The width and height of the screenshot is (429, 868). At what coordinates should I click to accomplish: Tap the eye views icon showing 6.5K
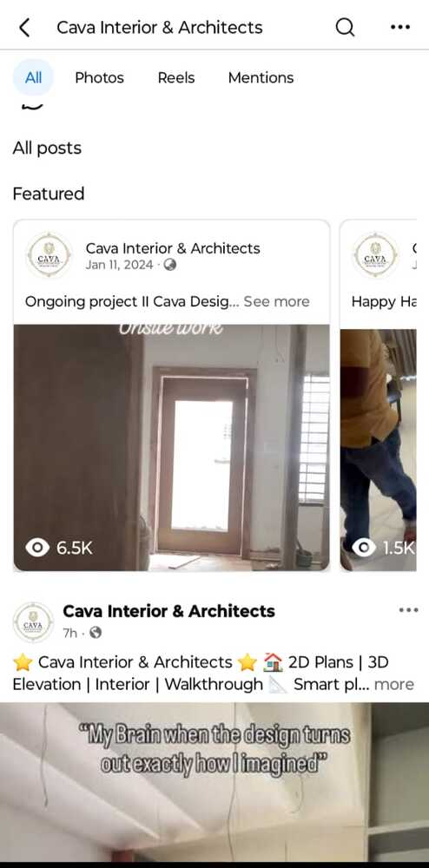tap(37, 548)
